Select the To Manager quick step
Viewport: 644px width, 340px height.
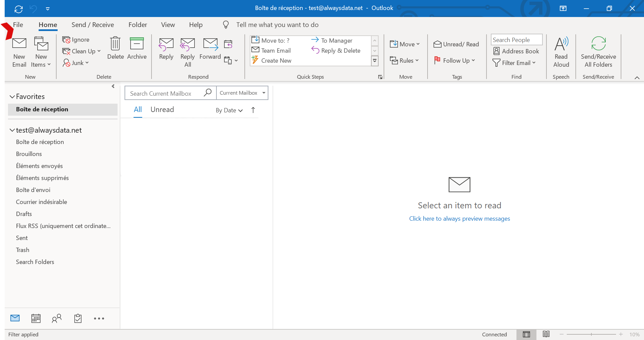click(332, 40)
